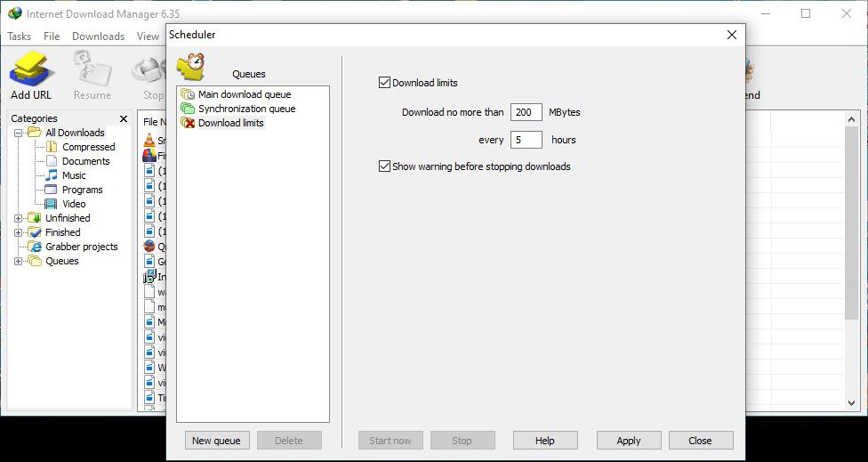Uncheck the Download limits checkbox

pos(385,83)
